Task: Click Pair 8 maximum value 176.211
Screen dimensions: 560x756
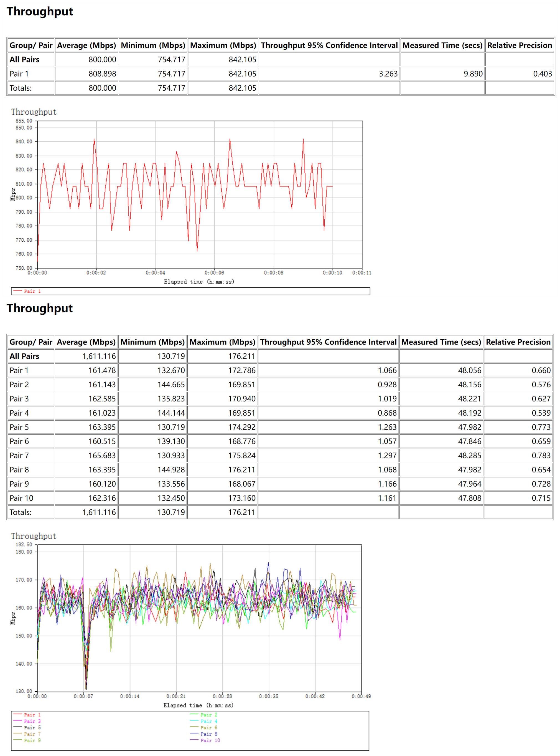Action: [241, 470]
